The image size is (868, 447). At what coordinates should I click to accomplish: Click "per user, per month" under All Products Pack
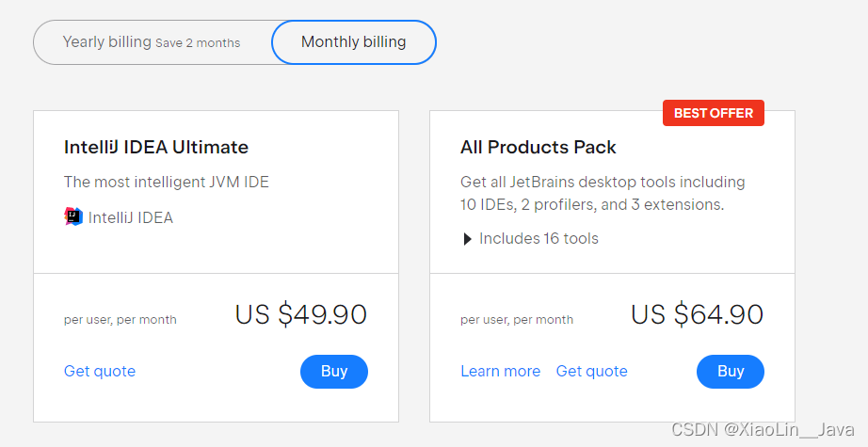(x=517, y=320)
